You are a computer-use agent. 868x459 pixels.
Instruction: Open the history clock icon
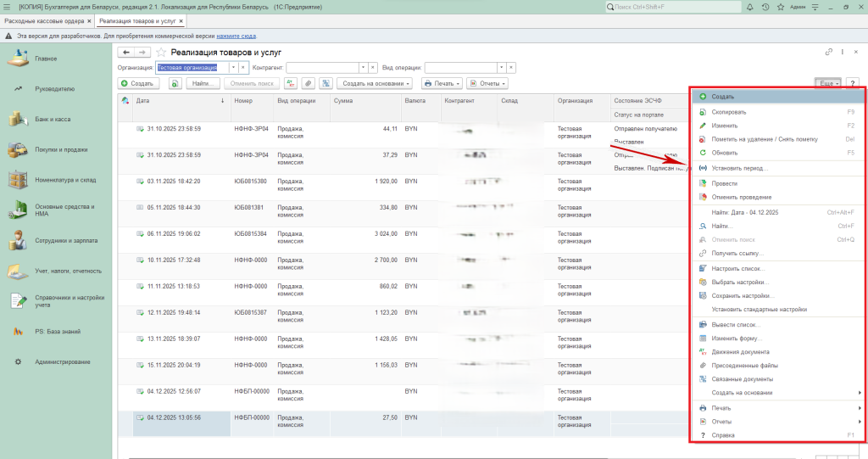[x=765, y=7]
